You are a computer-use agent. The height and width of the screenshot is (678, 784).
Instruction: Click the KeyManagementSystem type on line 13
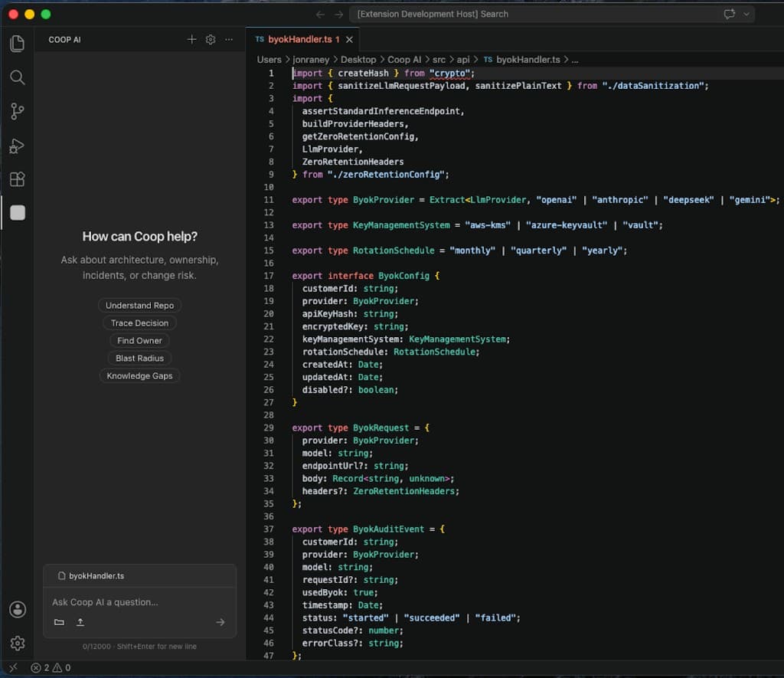coord(401,225)
